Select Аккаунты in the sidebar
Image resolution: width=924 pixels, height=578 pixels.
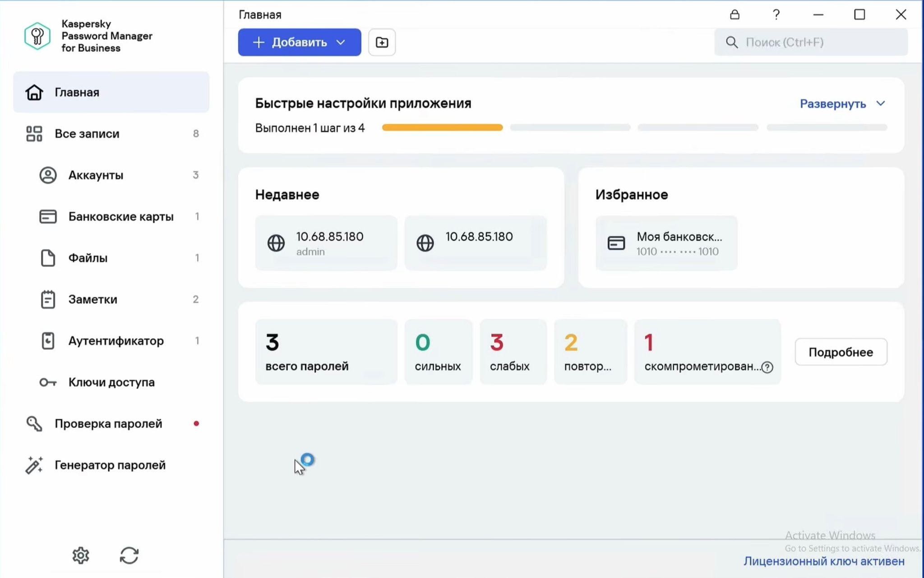click(x=111, y=175)
